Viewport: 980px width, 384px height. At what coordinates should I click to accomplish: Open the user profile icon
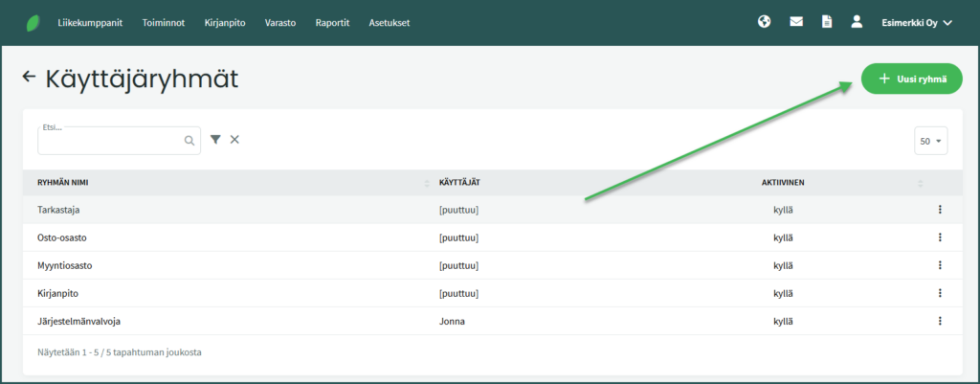pos(857,22)
